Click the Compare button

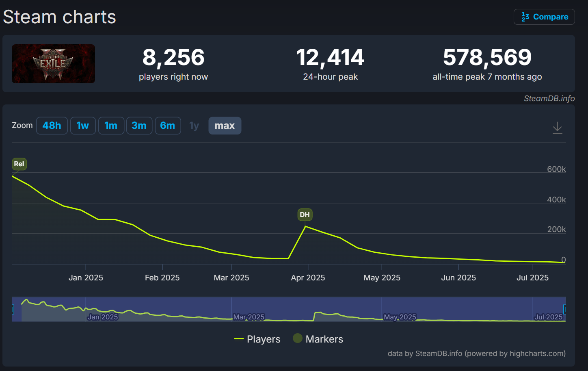pos(544,17)
